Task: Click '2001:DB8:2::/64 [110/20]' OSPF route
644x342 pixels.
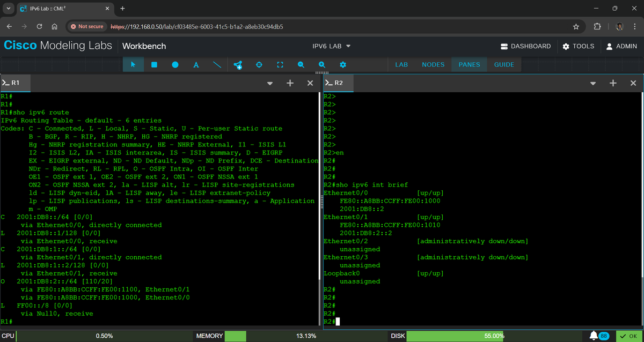Action: (x=64, y=281)
